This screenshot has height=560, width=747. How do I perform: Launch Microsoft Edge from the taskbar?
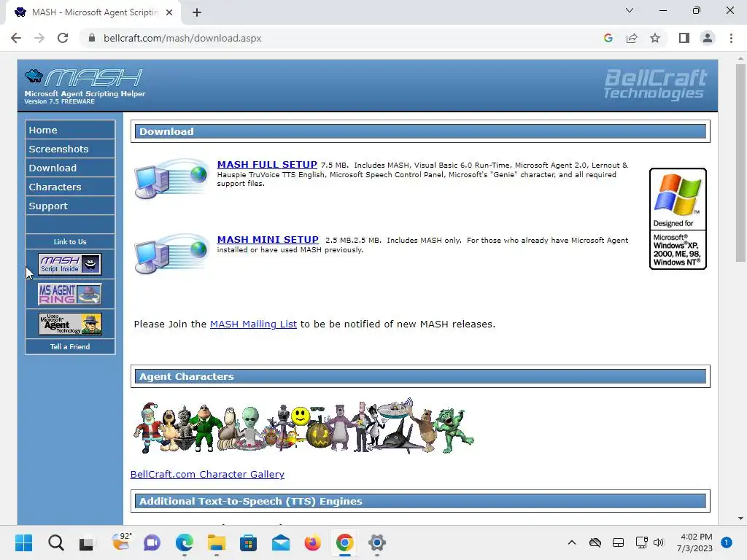[185, 542]
